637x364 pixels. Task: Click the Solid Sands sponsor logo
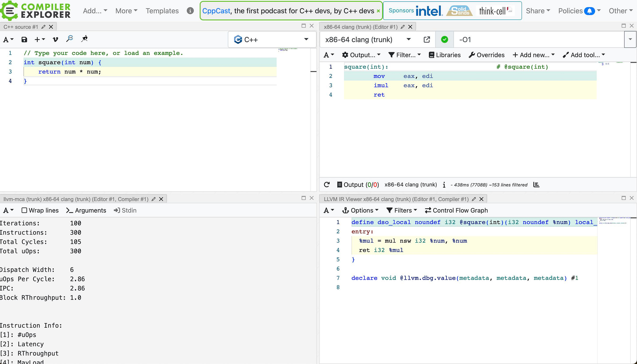click(459, 11)
